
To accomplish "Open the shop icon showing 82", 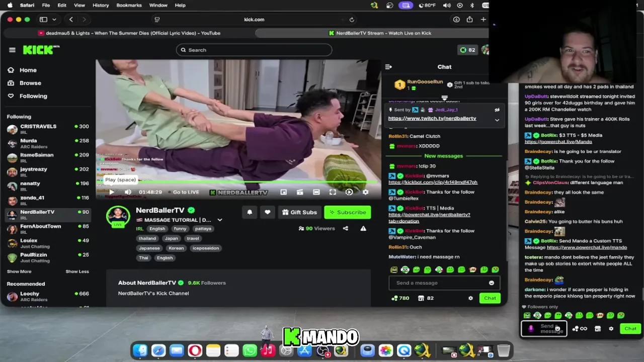I will click(x=426, y=298).
